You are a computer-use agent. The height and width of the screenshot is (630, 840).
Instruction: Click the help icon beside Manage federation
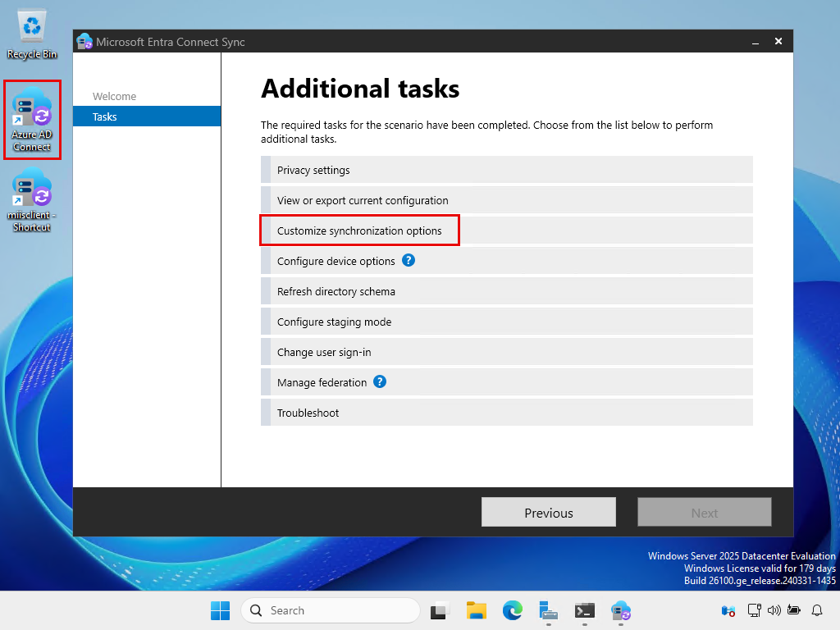[x=379, y=382]
